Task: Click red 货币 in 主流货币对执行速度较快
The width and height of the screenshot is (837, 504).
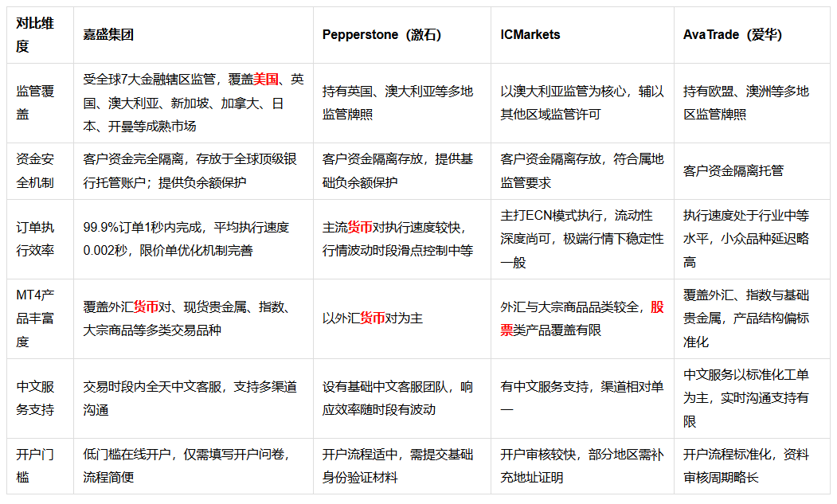Action: coord(360,228)
